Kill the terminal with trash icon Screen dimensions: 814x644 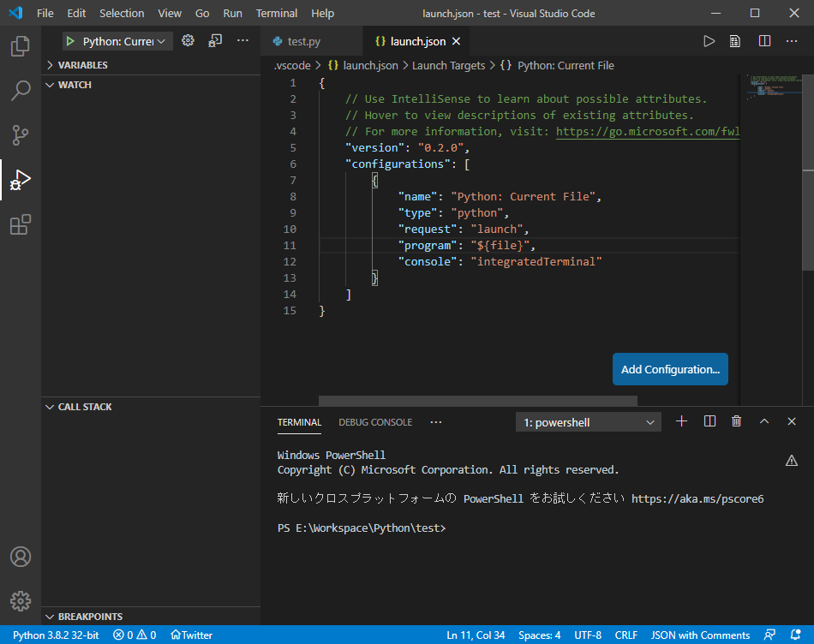pyautogui.click(x=737, y=421)
